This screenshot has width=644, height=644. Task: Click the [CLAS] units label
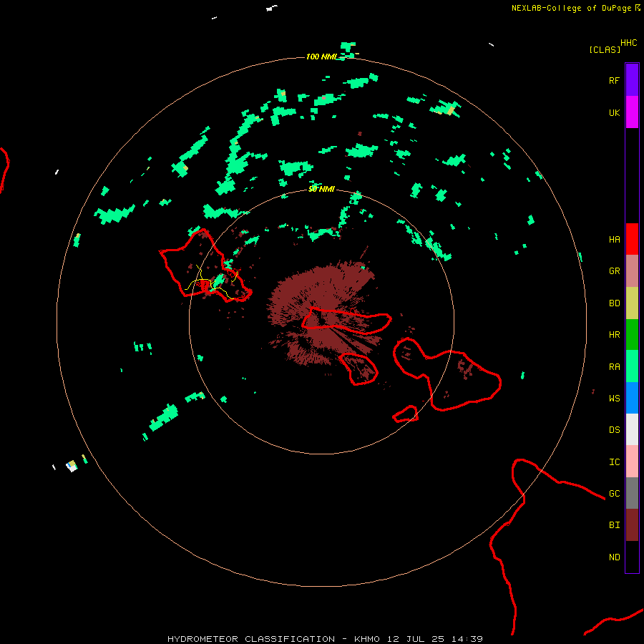[605, 49]
